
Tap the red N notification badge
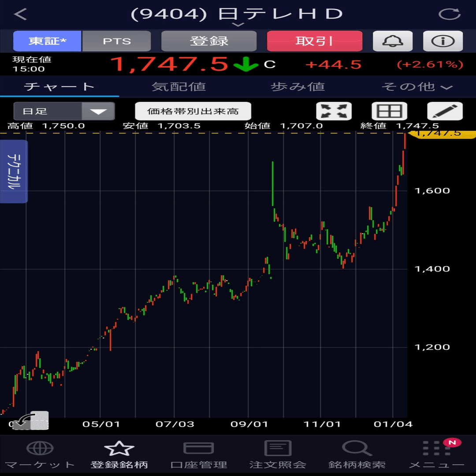(x=452, y=443)
